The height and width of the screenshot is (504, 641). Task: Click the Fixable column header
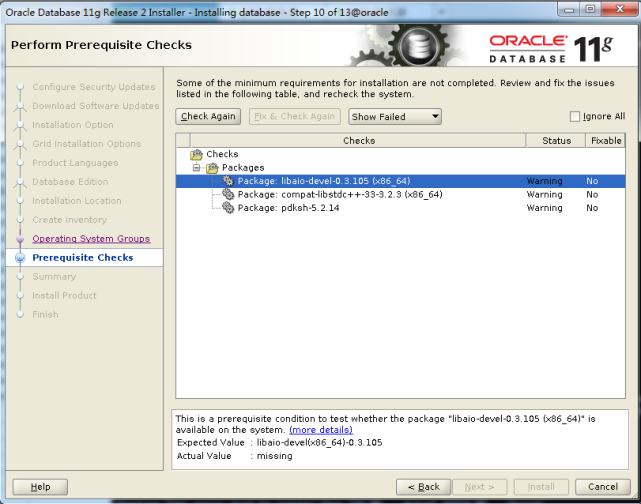pos(606,141)
